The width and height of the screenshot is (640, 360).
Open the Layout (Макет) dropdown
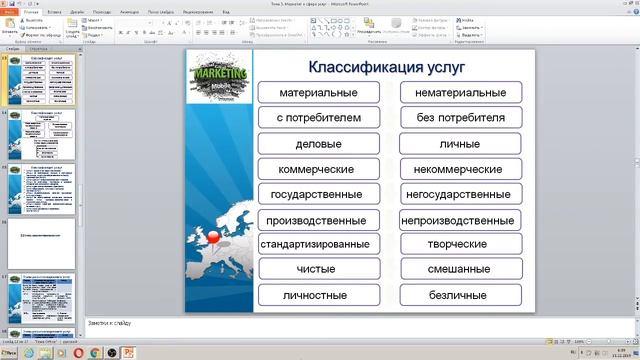click(x=92, y=20)
